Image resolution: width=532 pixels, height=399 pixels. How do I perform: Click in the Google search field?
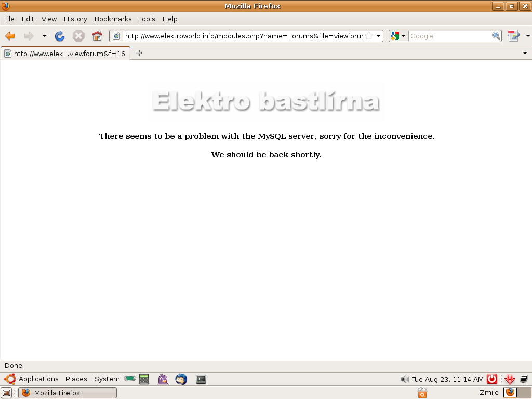point(449,36)
